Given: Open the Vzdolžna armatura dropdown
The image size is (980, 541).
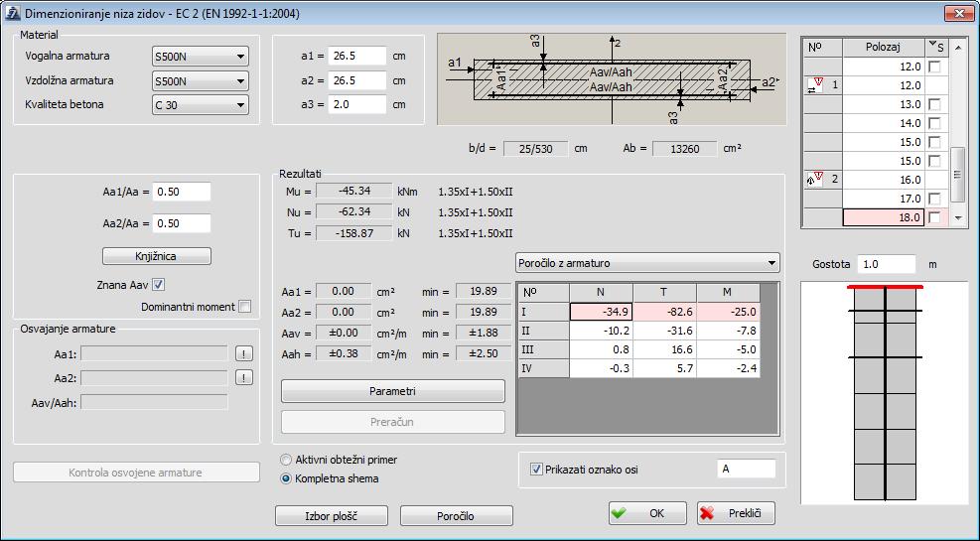Looking at the screenshot, I should click(x=200, y=80).
